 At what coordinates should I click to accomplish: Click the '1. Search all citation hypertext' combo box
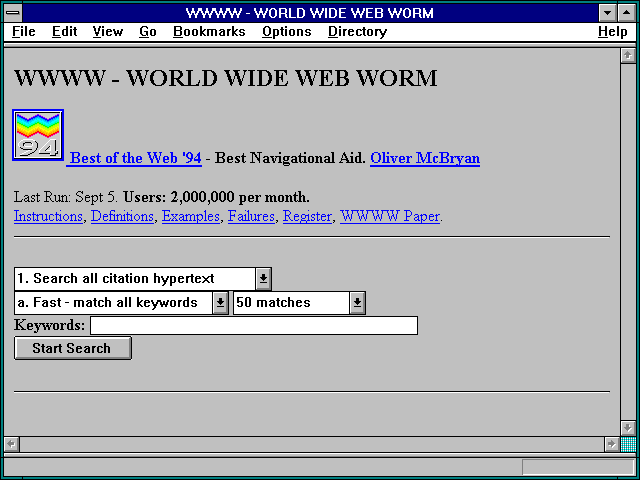point(143,279)
